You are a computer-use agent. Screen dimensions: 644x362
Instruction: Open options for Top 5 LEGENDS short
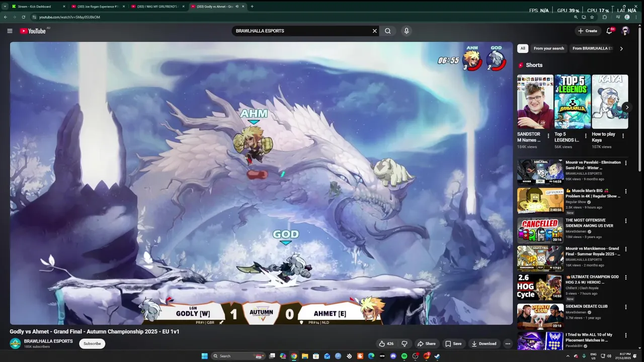[x=586, y=136]
